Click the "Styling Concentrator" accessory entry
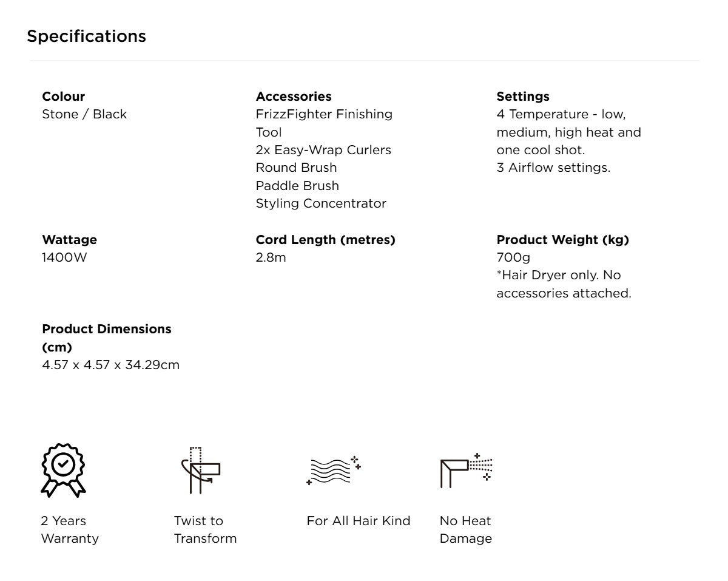The image size is (728, 581). [321, 203]
